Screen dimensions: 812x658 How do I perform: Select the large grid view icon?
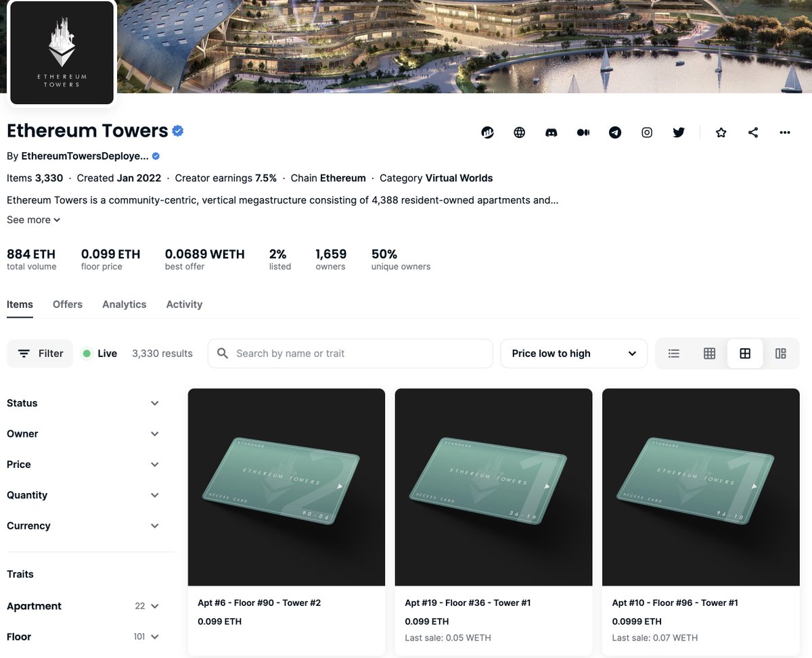pos(745,354)
